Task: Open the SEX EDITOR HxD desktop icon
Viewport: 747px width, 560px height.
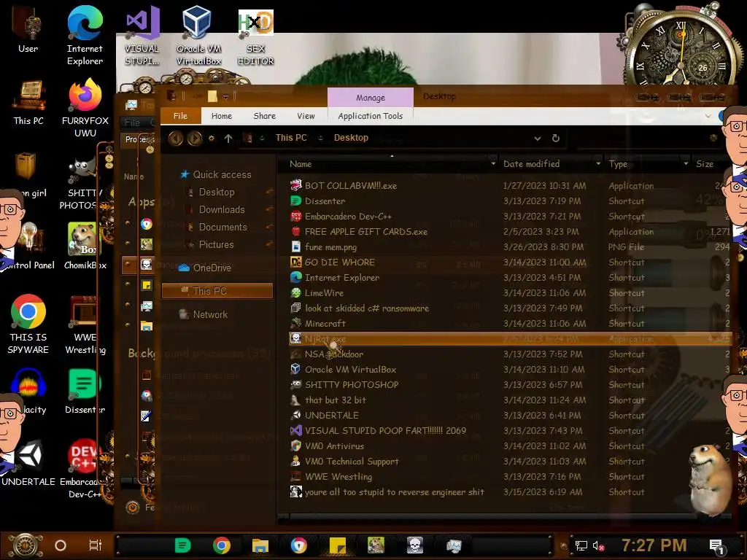Action: click(x=255, y=36)
